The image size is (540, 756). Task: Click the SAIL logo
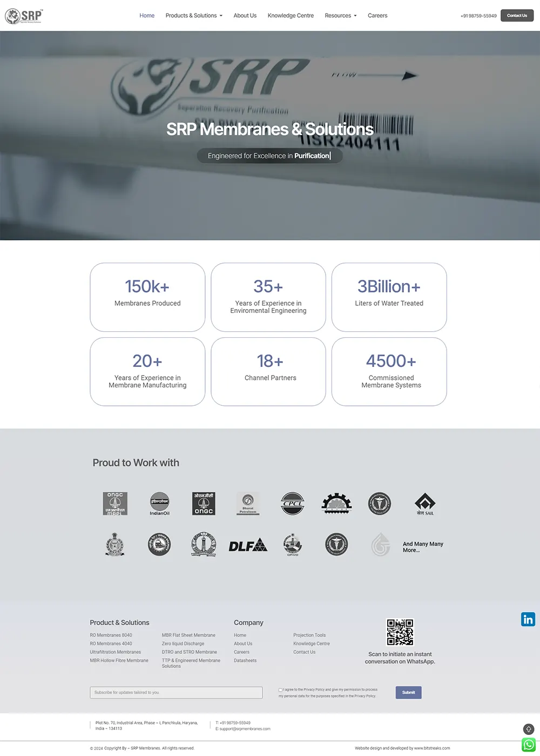tap(425, 503)
